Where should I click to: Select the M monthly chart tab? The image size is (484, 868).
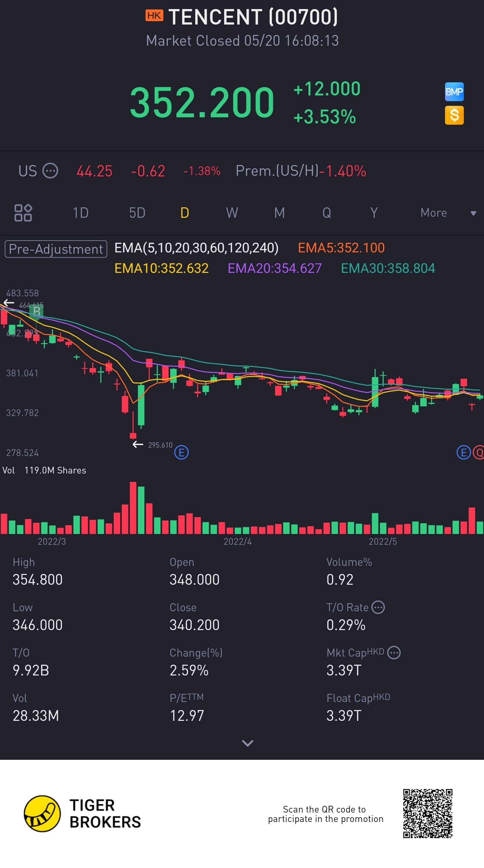[x=279, y=213]
